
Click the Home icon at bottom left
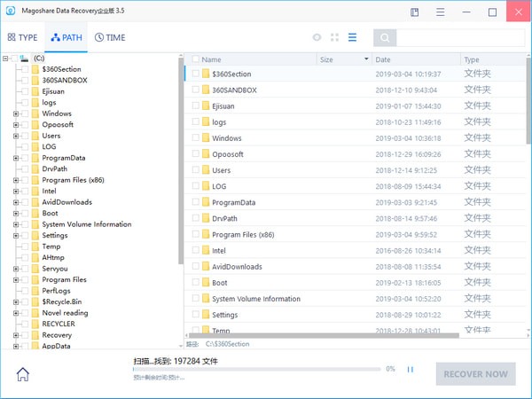pos(23,374)
